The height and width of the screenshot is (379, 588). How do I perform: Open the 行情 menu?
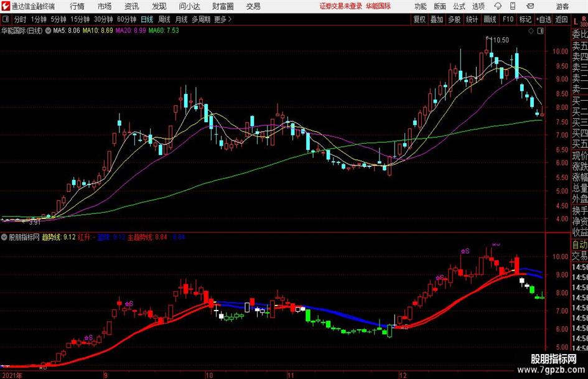click(x=77, y=6)
